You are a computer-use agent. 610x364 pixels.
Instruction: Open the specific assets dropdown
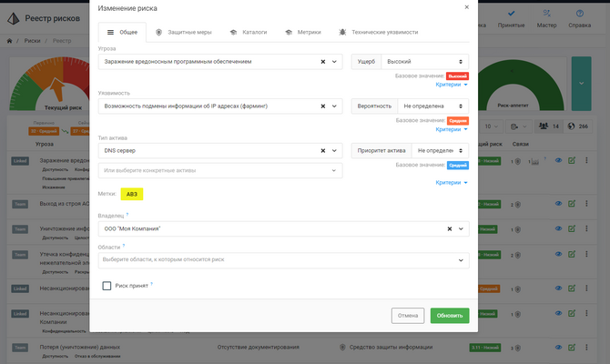tap(220, 170)
